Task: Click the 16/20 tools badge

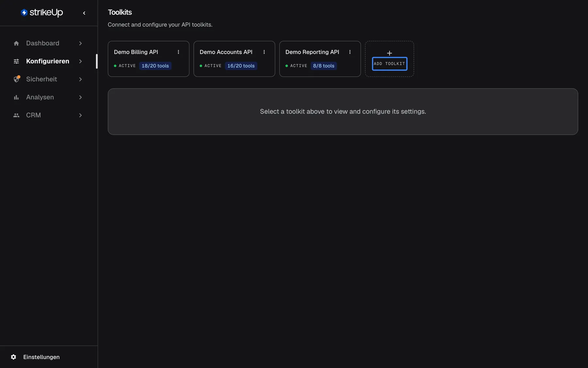Action: click(241, 66)
